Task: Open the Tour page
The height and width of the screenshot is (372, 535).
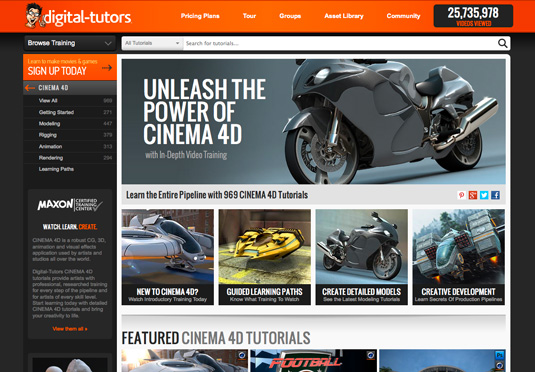Action: click(249, 16)
